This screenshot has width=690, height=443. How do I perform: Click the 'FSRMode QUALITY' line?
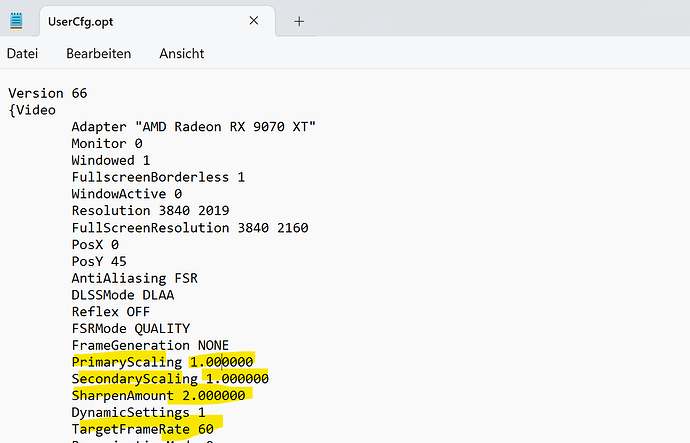[x=131, y=328]
